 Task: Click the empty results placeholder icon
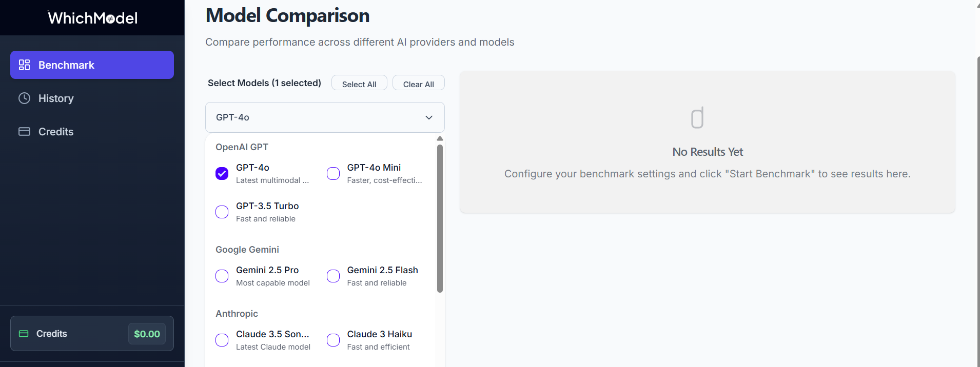(697, 118)
